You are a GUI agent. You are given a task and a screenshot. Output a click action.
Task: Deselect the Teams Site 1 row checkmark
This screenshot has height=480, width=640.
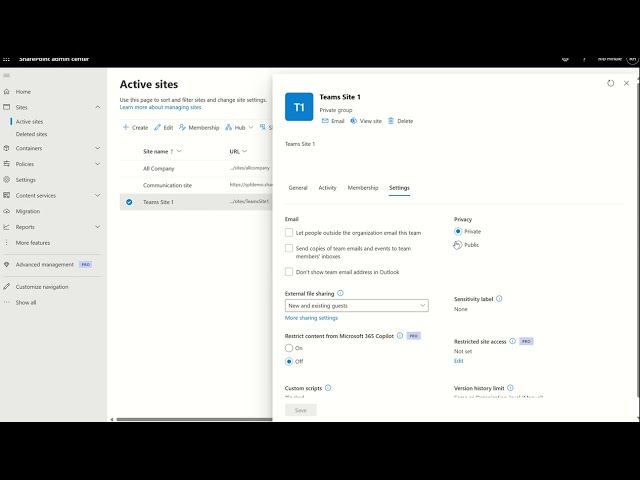(129, 202)
